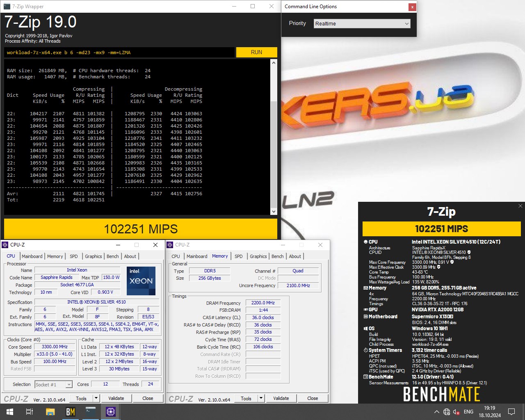Image resolution: width=525 pixels, height=420 pixels.
Task: Switch to Memory tab in left CPU-Z
Action: (x=55, y=256)
